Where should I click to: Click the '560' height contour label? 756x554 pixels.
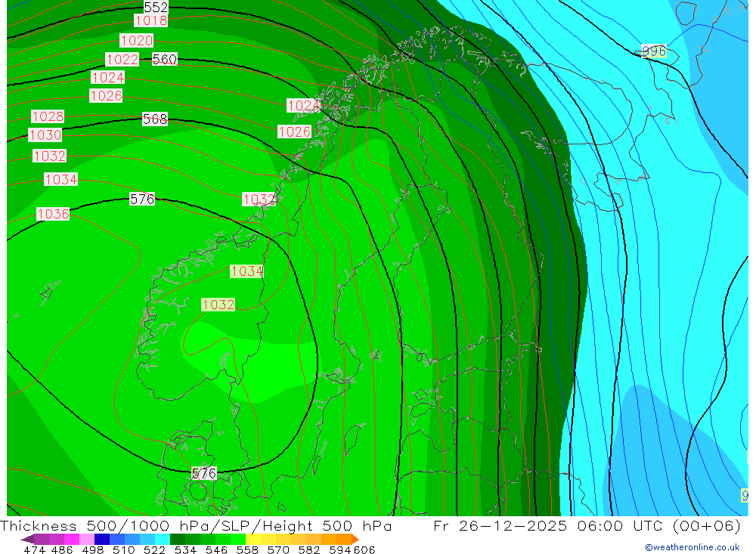coord(164,59)
